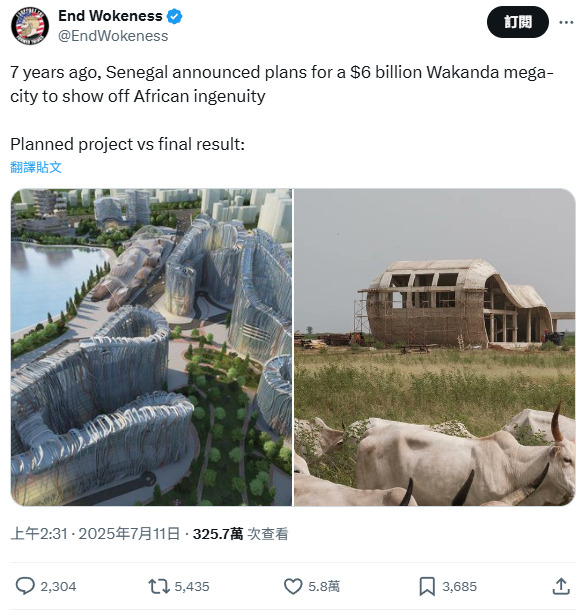580x614 pixels.
Task: Click the post timestamp 上午2:31
Action: [x=39, y=534]
